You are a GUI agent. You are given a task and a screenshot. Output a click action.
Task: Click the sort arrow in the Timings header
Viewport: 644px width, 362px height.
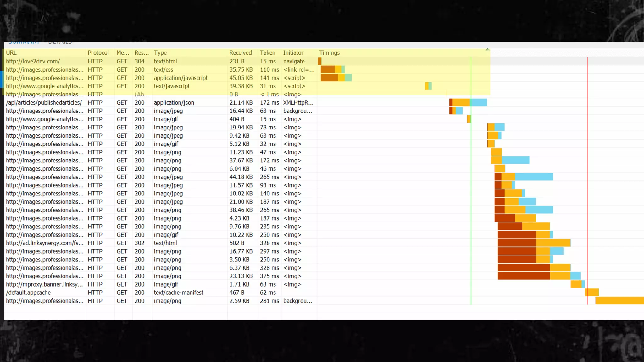(x=487, y=50)
